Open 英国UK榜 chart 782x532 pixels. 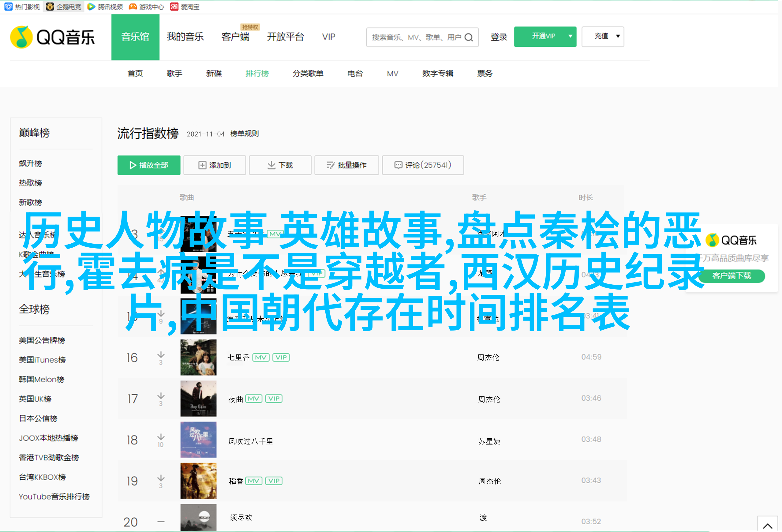35,399
